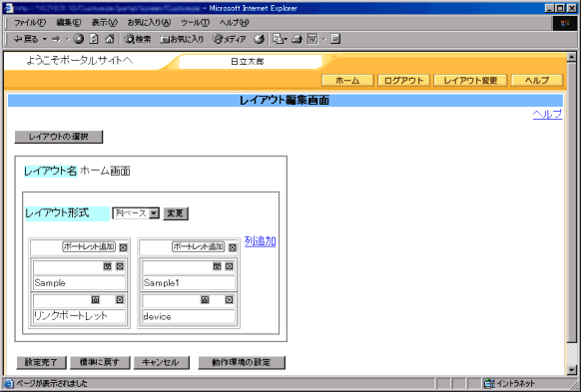Click the vertical scrollbar down arrow

tap(572, 369)
